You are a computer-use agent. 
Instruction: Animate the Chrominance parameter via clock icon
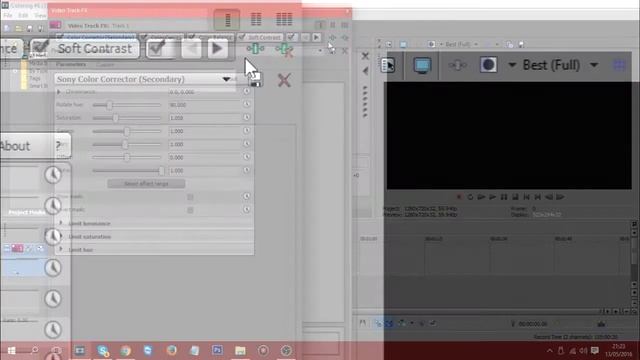(247, 91)
